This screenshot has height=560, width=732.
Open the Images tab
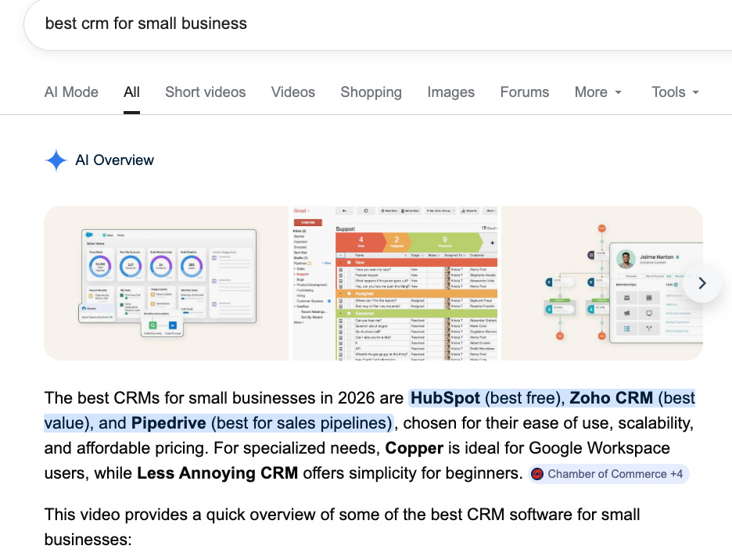(x=451, y=92)
